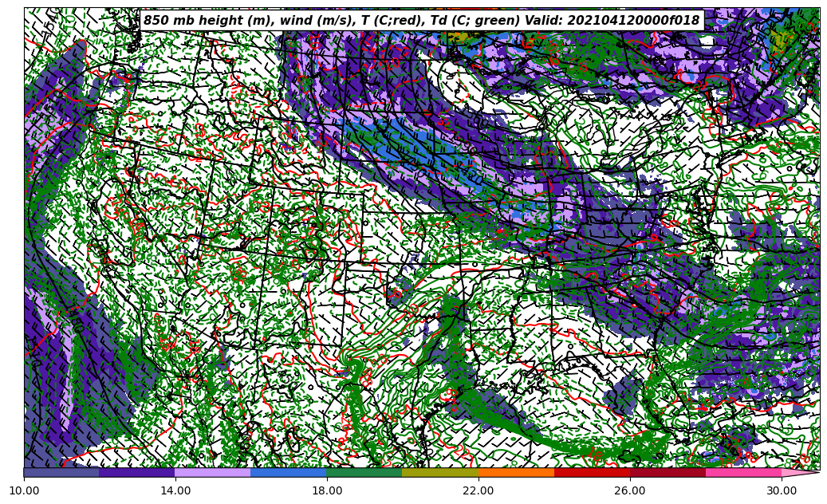The height and width of the screenshot is (504, 827).
Task: Click the 24.00–26.00 red colorbar segment
Action: pyautogui.click(x=593, y=472)
